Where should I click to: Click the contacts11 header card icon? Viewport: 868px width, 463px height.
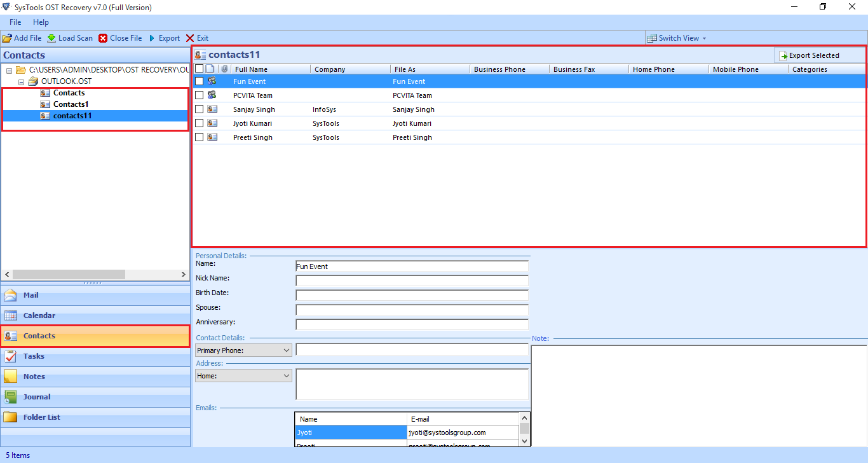tap(200, 55)
